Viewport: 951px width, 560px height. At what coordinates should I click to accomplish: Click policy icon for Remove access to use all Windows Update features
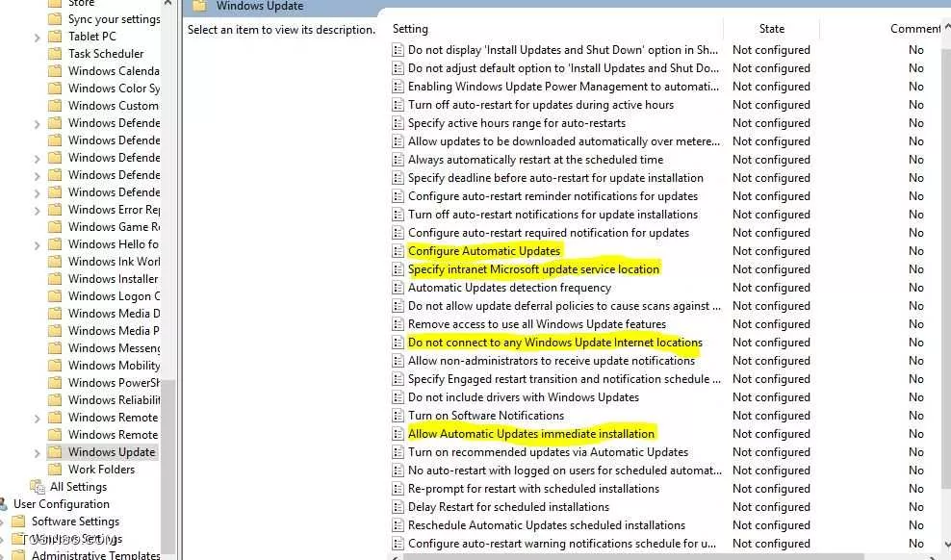(398, 324)
